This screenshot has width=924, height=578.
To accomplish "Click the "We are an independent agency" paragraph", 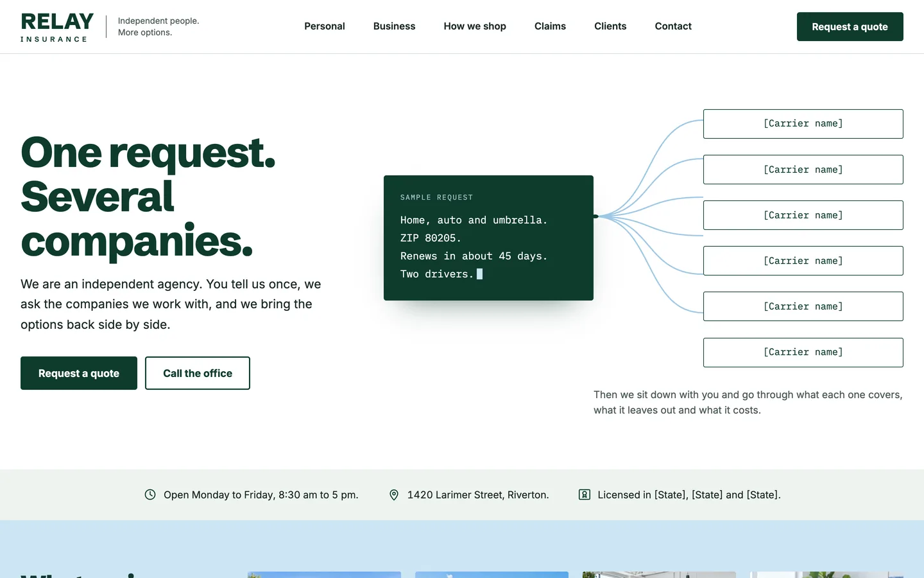I will pos(171,304).
